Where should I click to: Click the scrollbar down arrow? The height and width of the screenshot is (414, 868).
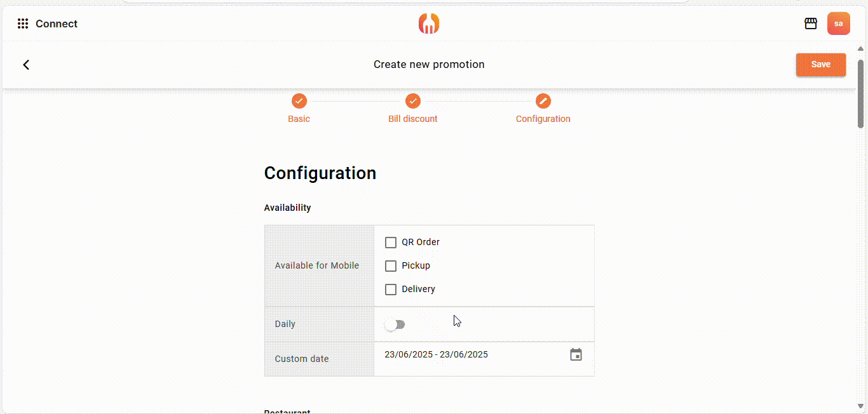pos(860,406)
